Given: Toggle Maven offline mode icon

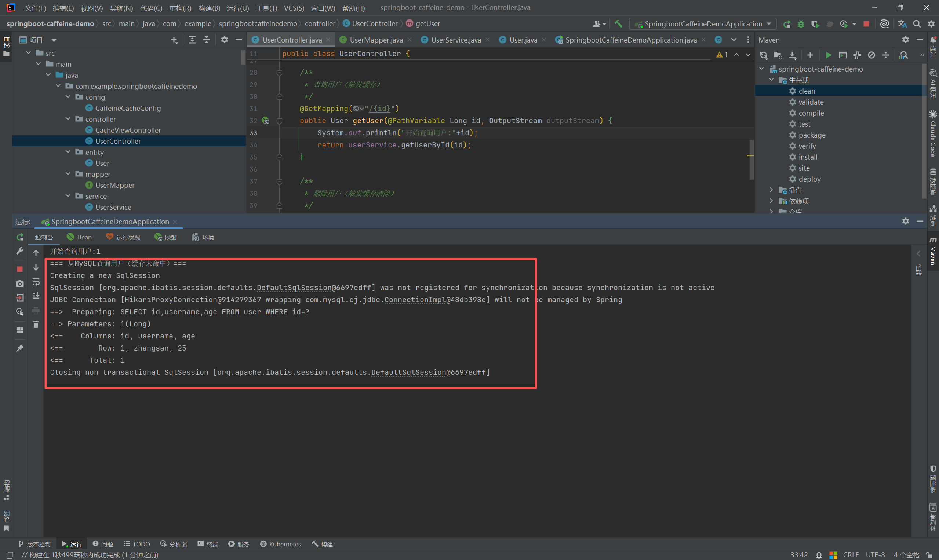Looking at the screenshot, I should coord(857,55).
